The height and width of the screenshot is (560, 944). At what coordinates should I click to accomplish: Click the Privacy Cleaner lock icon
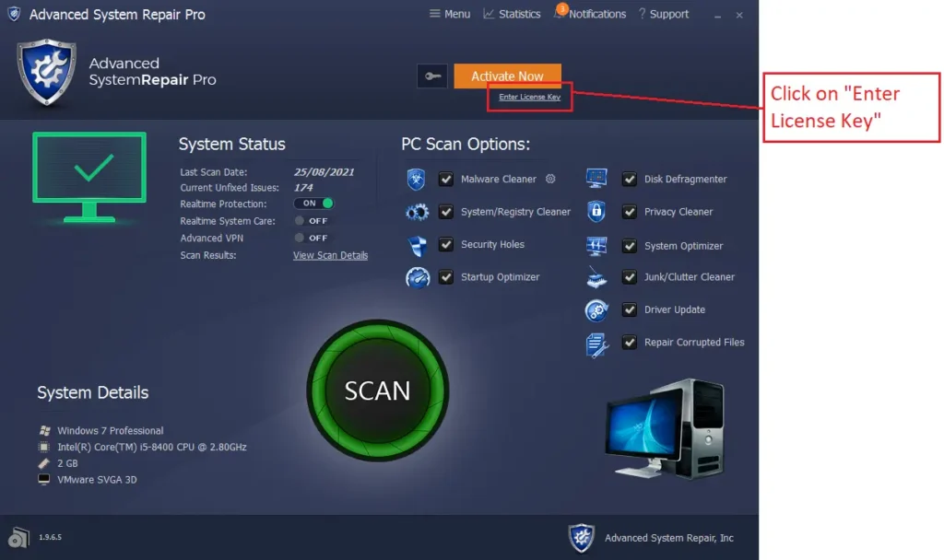[596, 212]
